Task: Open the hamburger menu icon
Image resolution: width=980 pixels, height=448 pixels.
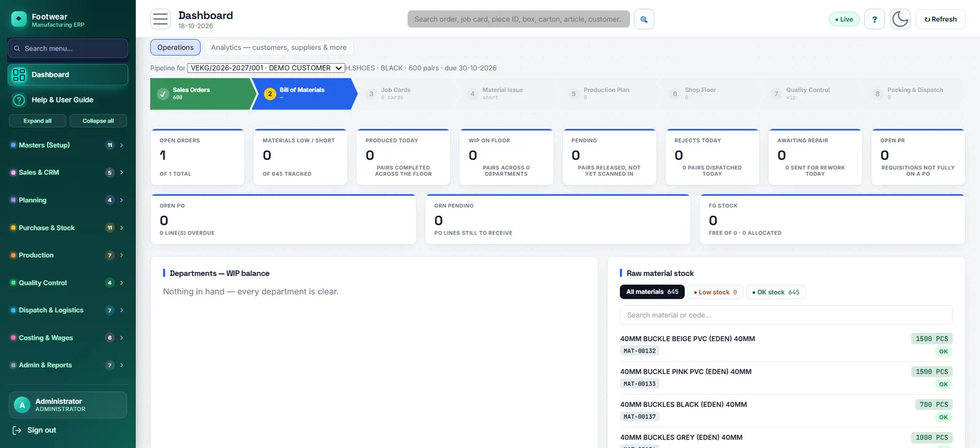Action: pos(160,19)
